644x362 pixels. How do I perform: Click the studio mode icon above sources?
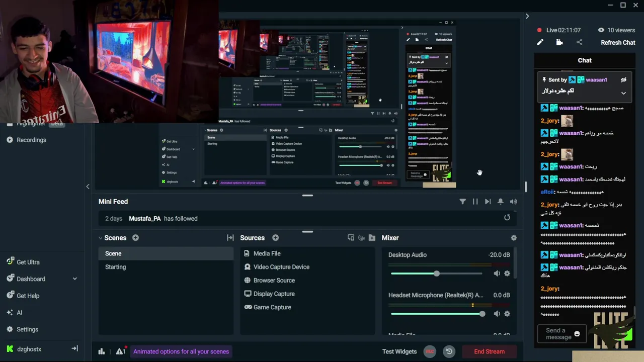pyautogui.click(x=351, y=238)
